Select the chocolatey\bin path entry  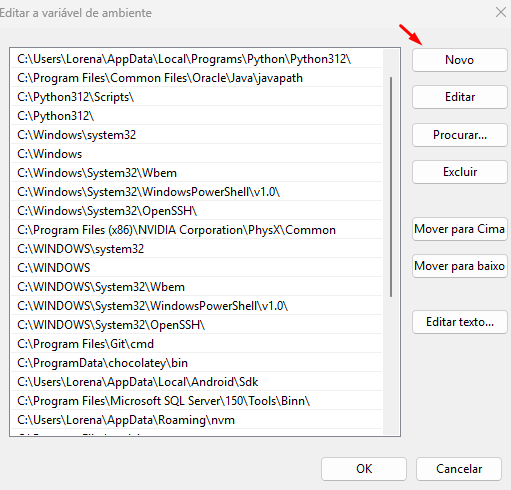(x=197, y=363)
